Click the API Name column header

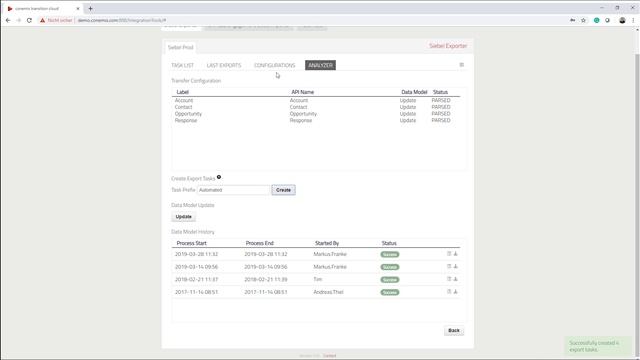tap(302, 92)
